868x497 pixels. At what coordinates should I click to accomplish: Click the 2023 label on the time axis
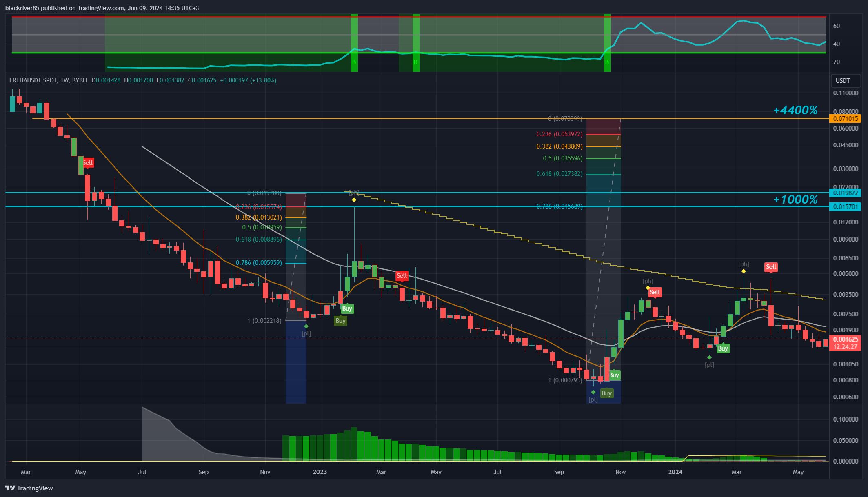click(x=320, y=472)
